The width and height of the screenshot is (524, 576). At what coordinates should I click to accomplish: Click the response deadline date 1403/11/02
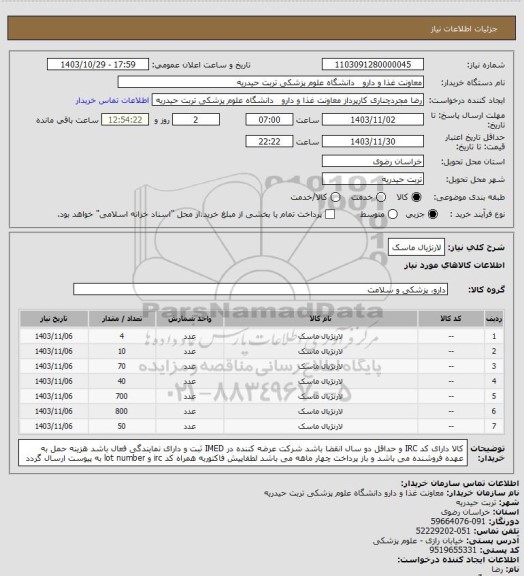click(x=373, y=120)
